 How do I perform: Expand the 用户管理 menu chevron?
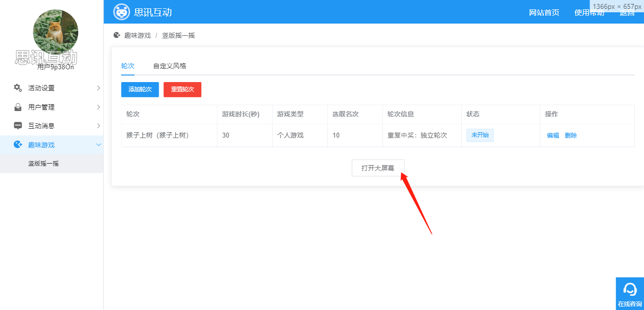[98, 107]
